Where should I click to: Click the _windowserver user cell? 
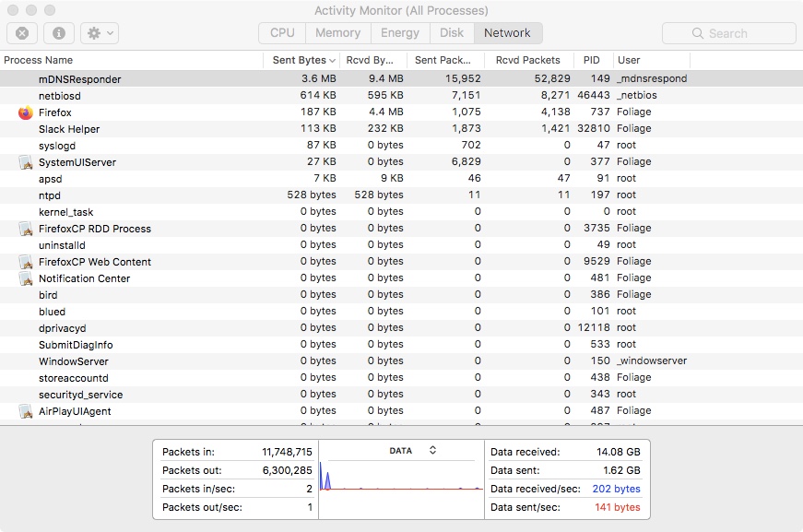point(652,361)
